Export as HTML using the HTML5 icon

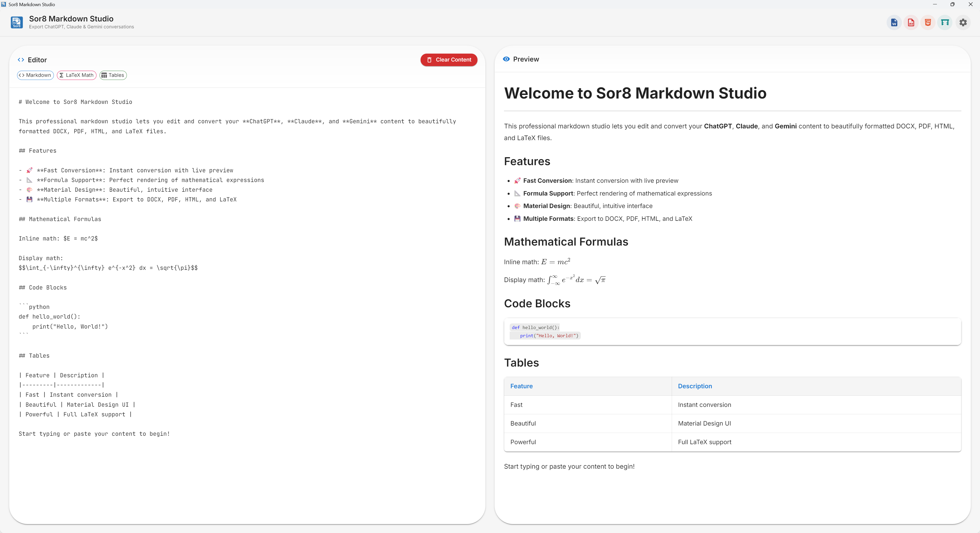click(927, 22)
